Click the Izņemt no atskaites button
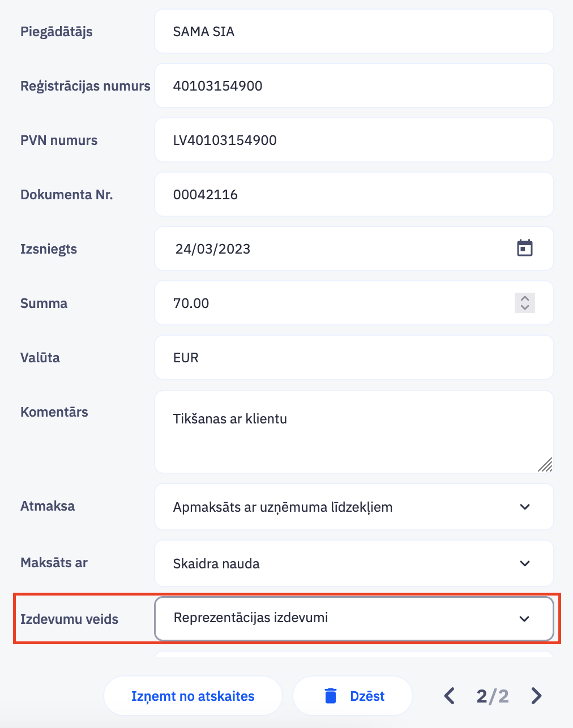The width and height of the screenshot is (573, 728). tap(193, 696)
